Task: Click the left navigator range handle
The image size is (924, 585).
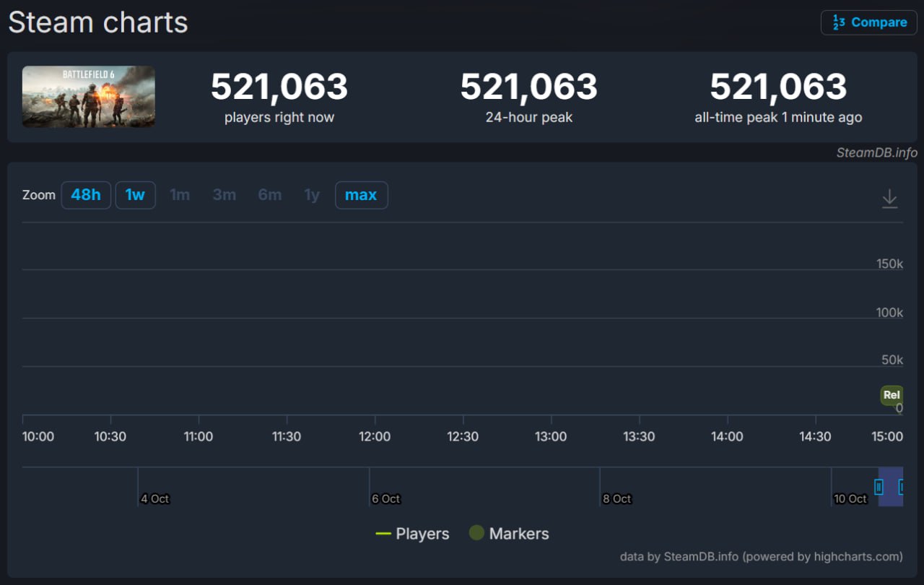Action: click(x=879, y=487)
